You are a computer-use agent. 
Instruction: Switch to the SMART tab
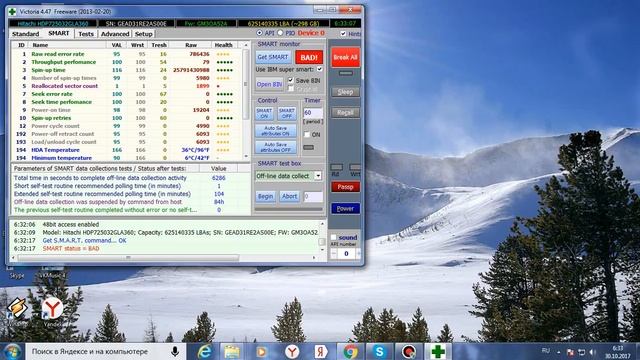(58, 33)
